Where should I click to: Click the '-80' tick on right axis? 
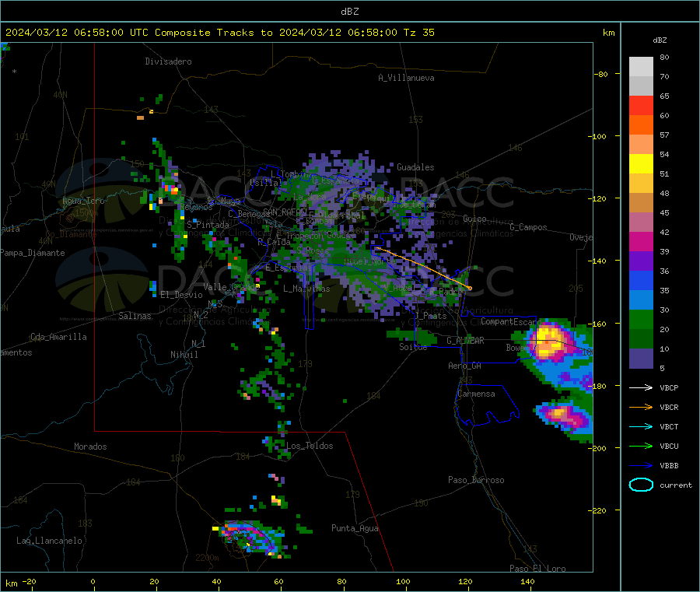click(x=601, y=74)
